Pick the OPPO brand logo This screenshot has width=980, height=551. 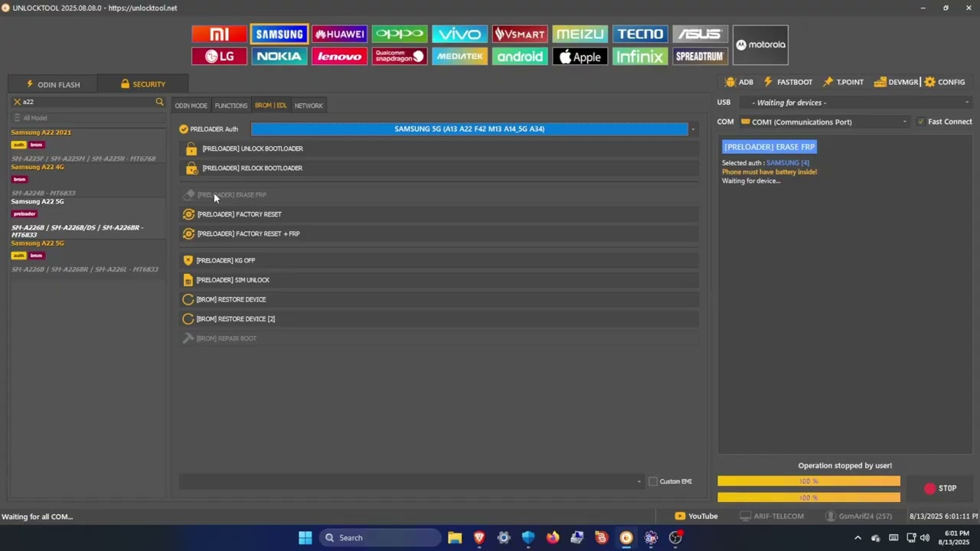(x=400, y=34)
